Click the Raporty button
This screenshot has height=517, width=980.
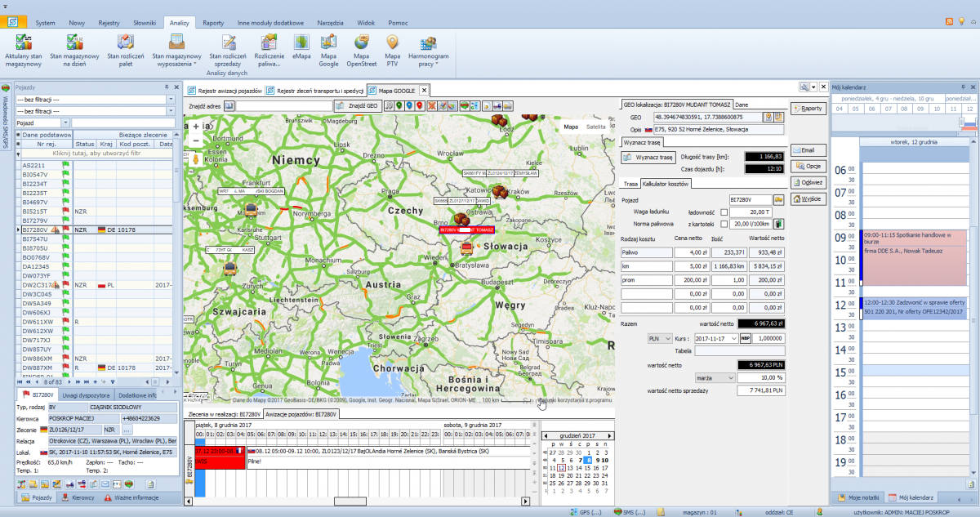[x=808, y=108]
